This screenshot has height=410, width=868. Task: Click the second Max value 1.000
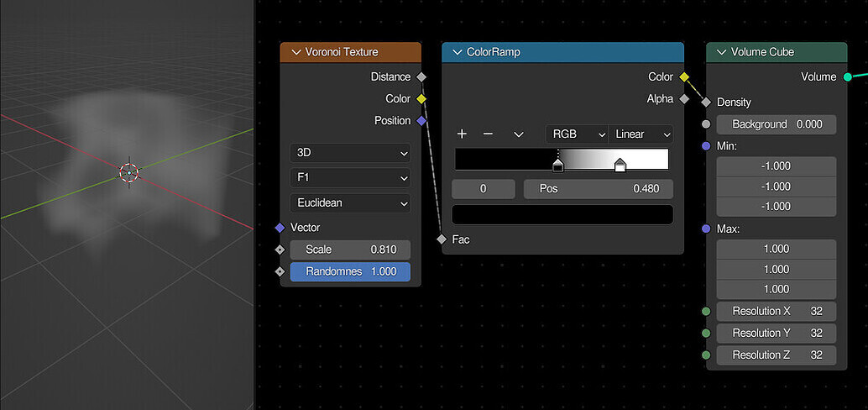pos(776,269)
